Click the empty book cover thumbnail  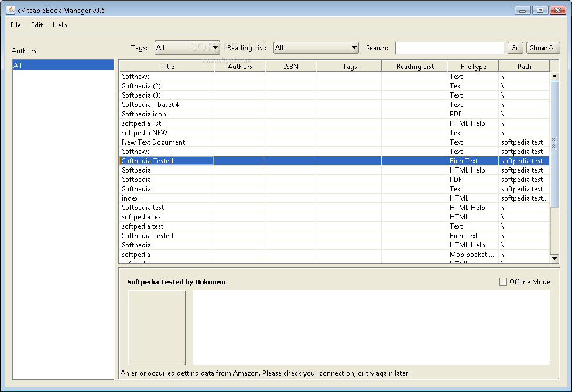coord(156,328)
